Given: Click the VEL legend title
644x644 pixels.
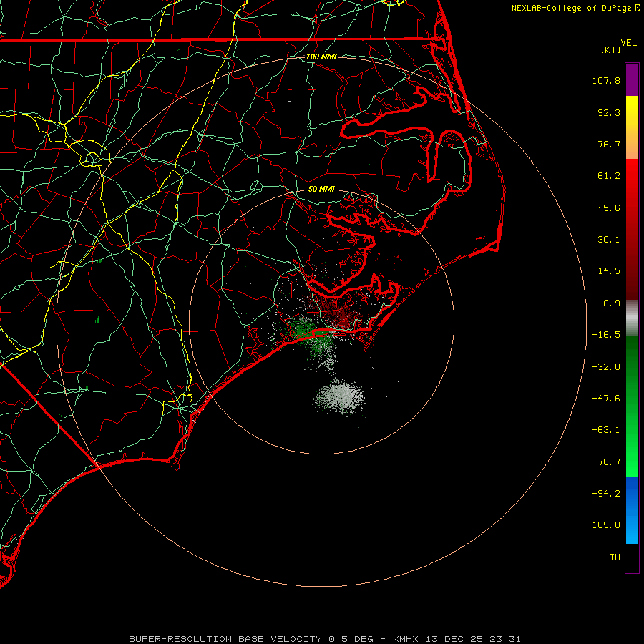Looking at the screenshot, I should pos(628,43).
